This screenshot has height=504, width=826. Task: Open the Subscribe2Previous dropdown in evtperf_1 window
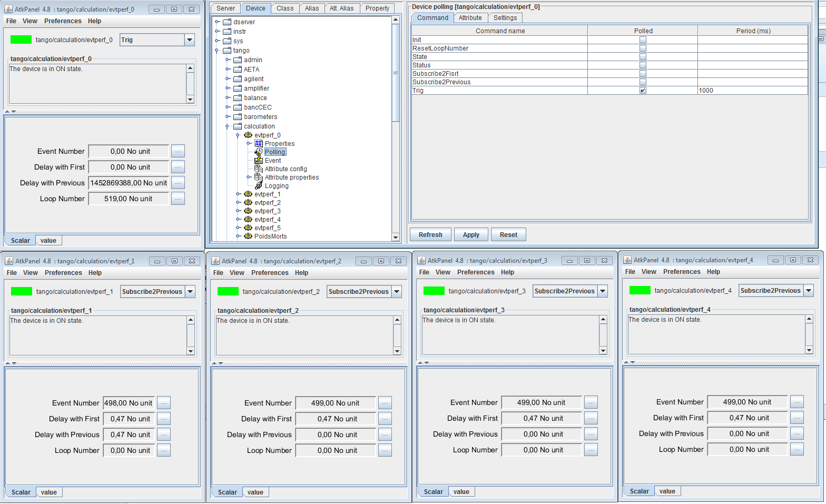(x=190, y=291)
